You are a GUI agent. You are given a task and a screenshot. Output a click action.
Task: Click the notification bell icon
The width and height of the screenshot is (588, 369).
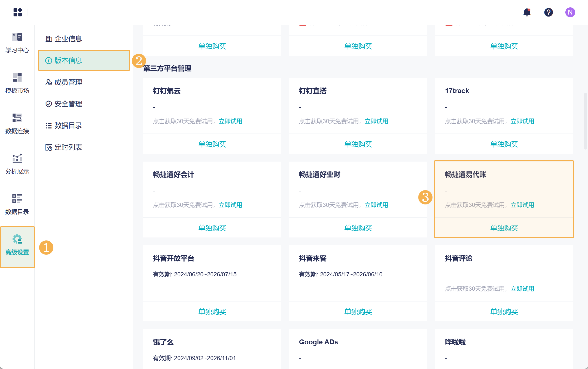527,12
